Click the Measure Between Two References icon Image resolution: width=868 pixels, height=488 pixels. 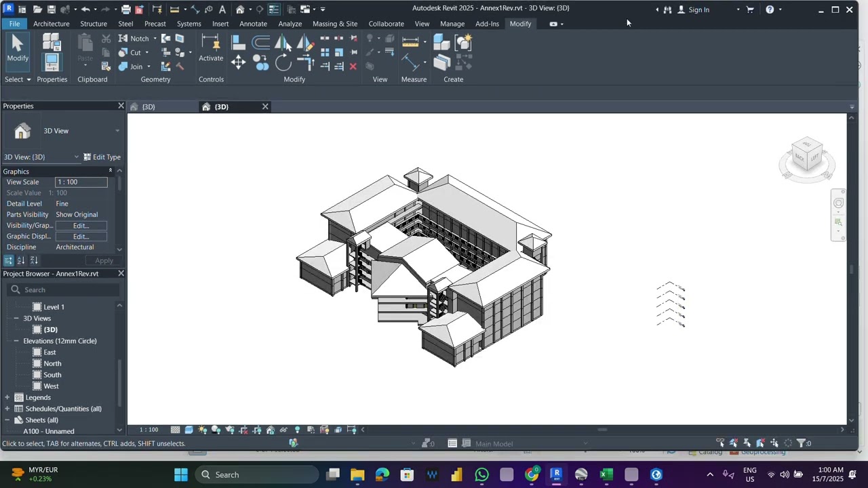tap(410, 43)
